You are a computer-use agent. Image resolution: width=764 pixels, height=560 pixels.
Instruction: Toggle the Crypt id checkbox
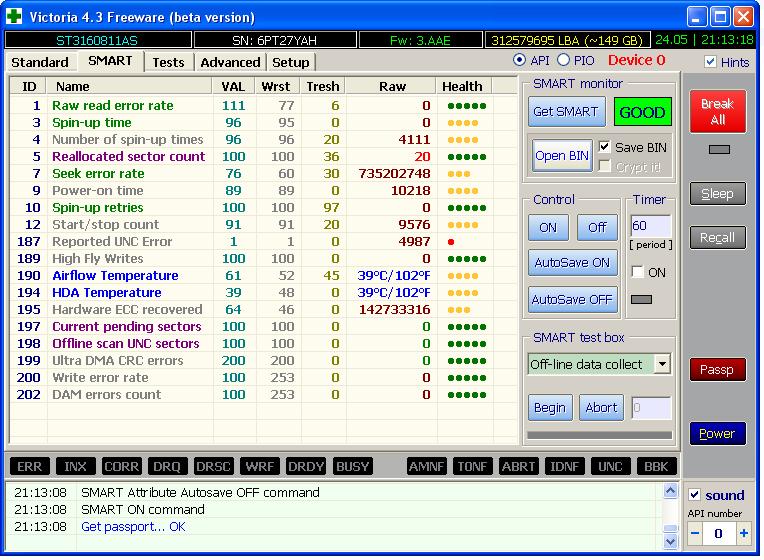tap(605, 167)
